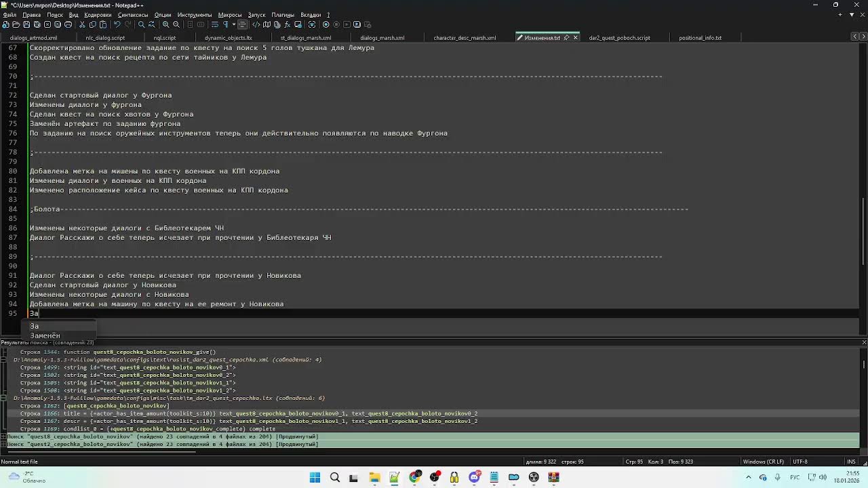This screenshot has height=488, width=868.
Task: Click the XML language tag icon
Action: [x=256, y=24]
